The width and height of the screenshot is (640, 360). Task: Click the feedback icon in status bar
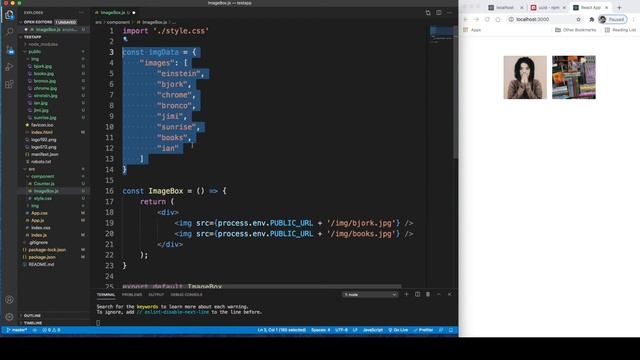click(x=441, y=330)
